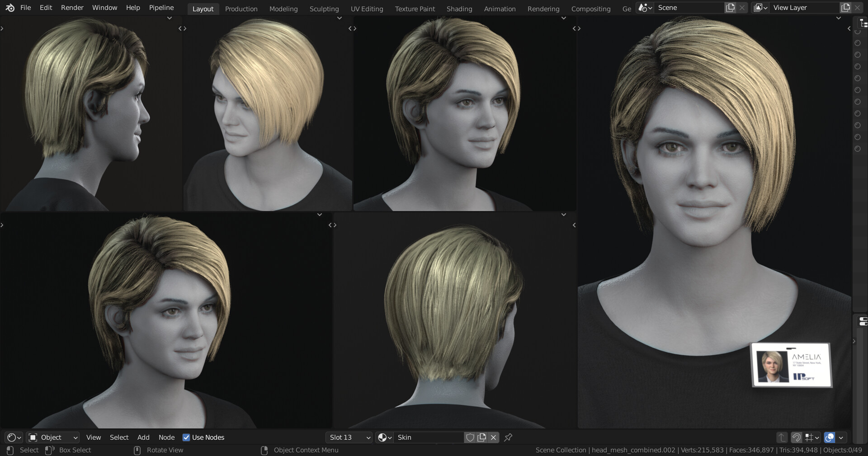The image size is (868, 456).
Task: Open the Properties editor type icon
Action: [x=863, y=321]
